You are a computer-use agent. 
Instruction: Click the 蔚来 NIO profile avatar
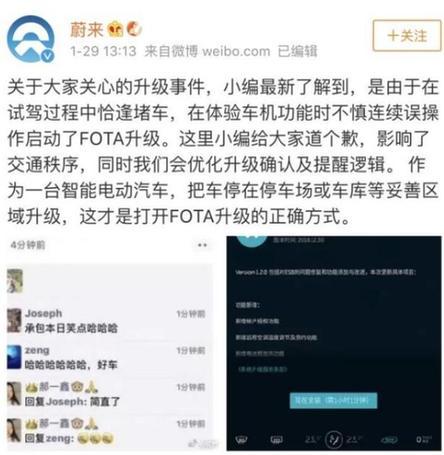pos(31,39)
